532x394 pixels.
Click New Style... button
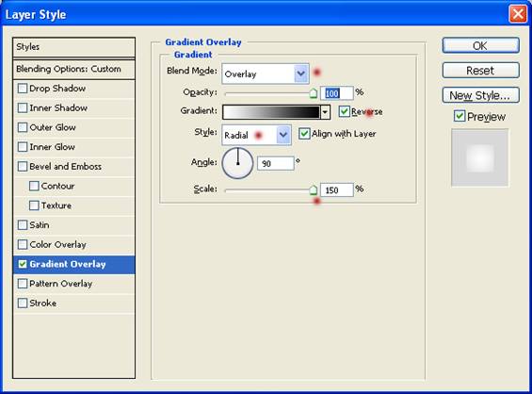pyautogui.click(x=480, y=95)
